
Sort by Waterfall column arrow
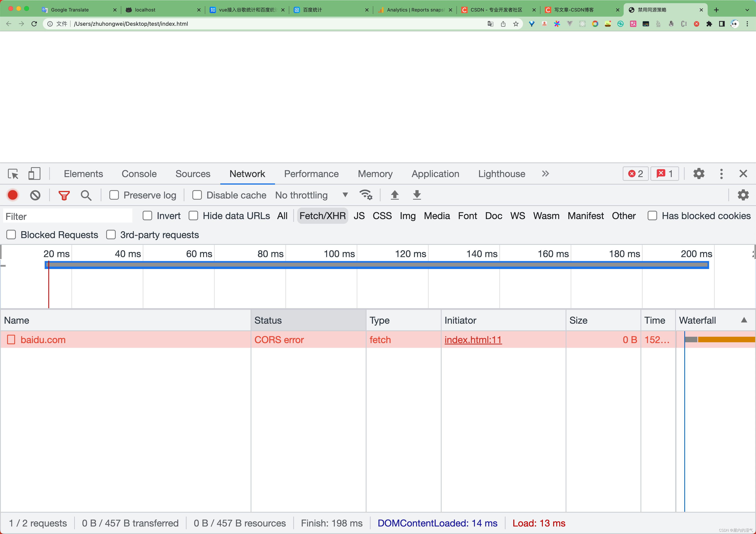point(744,320)
